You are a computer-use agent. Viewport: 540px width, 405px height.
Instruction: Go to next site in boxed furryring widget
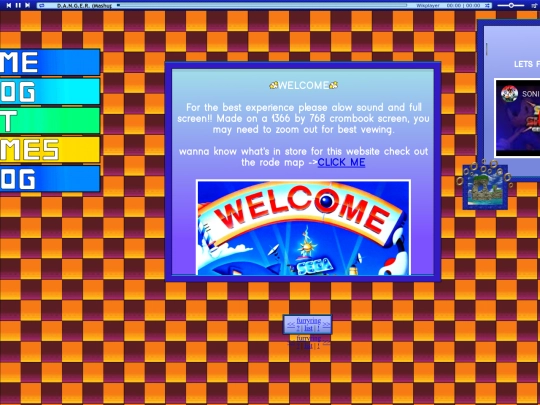tap(326, 325)
